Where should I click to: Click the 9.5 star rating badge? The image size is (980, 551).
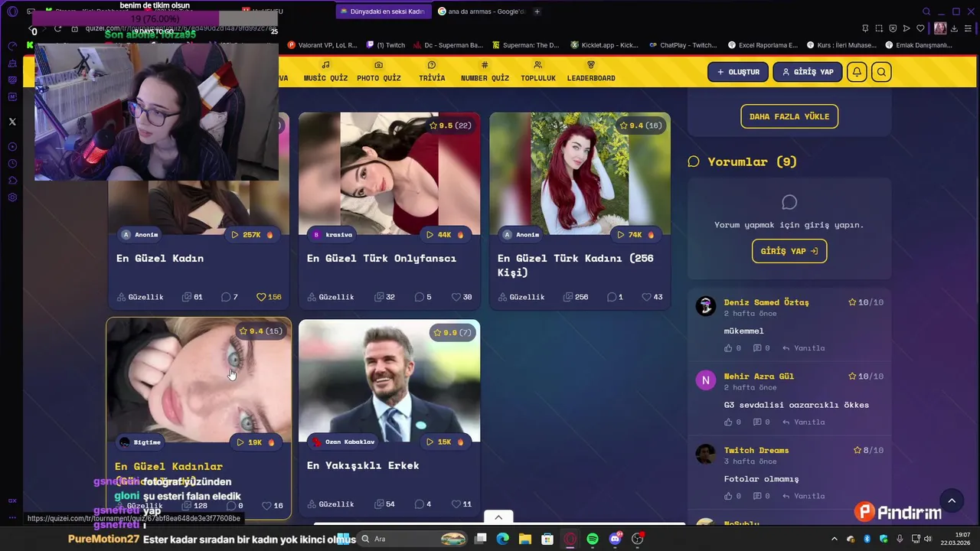tap(450, 126)
